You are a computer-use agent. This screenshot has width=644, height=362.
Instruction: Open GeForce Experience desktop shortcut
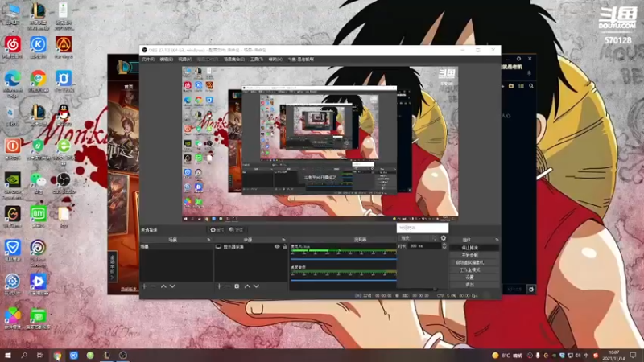point(13,185)
